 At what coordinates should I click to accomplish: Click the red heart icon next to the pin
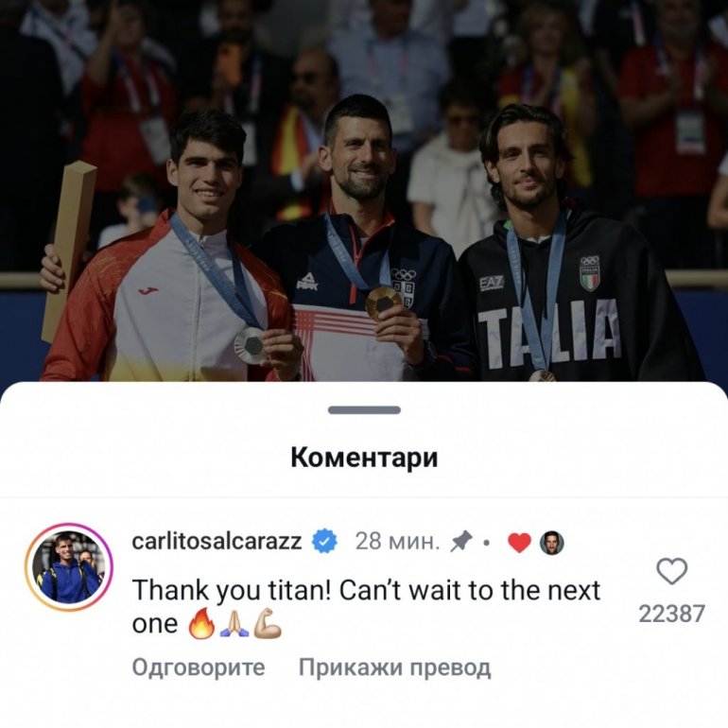tap(519, 543)
